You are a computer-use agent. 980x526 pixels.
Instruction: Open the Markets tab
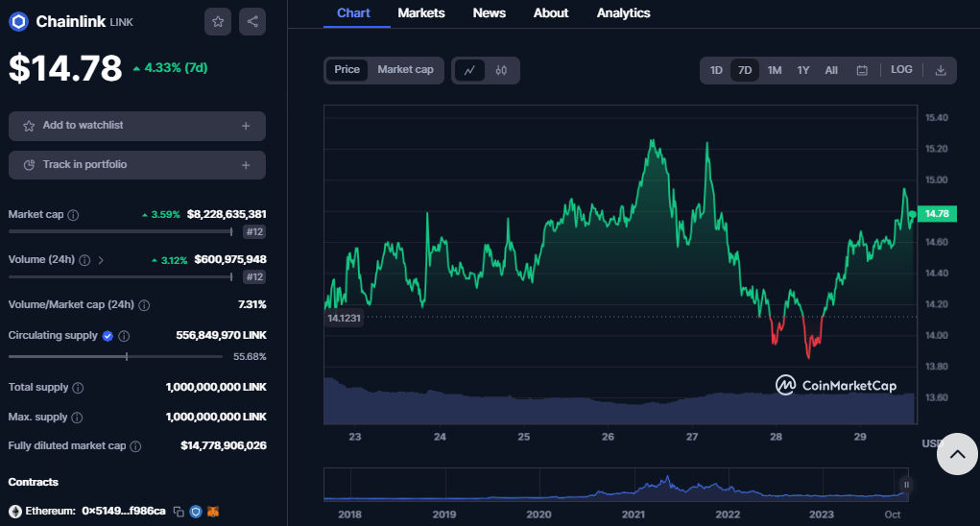(420, 13)
